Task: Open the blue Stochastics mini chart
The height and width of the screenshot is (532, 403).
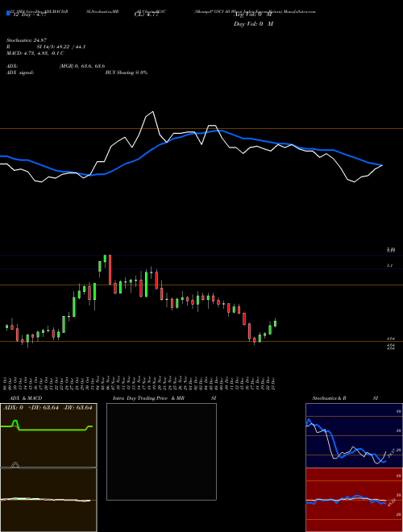Action: (x=354, y=435)
